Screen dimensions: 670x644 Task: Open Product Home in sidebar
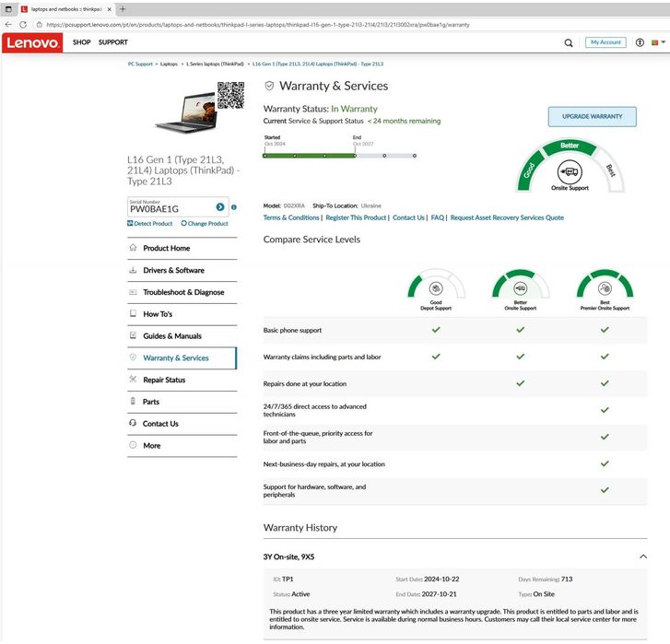[x=182, y=248]
